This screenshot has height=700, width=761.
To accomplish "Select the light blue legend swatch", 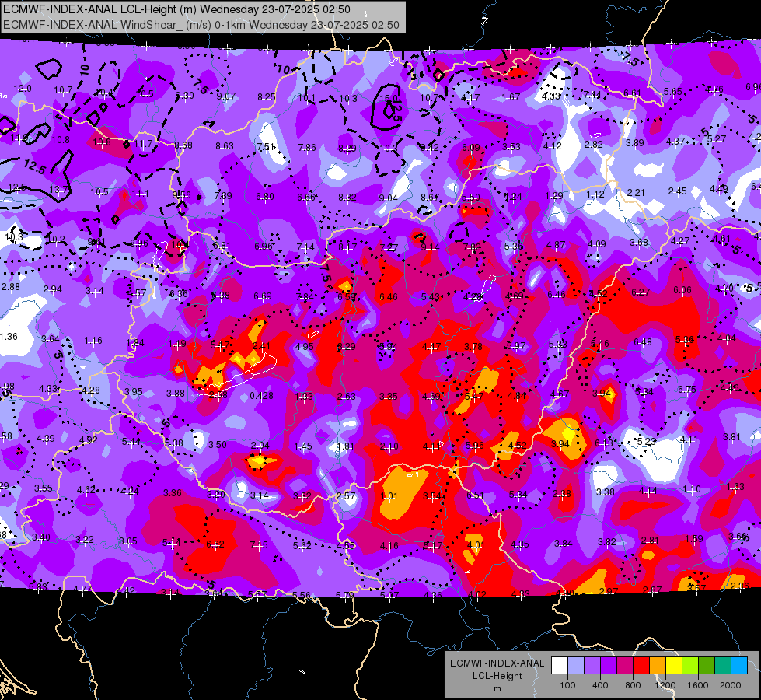I will click(575, 666).
